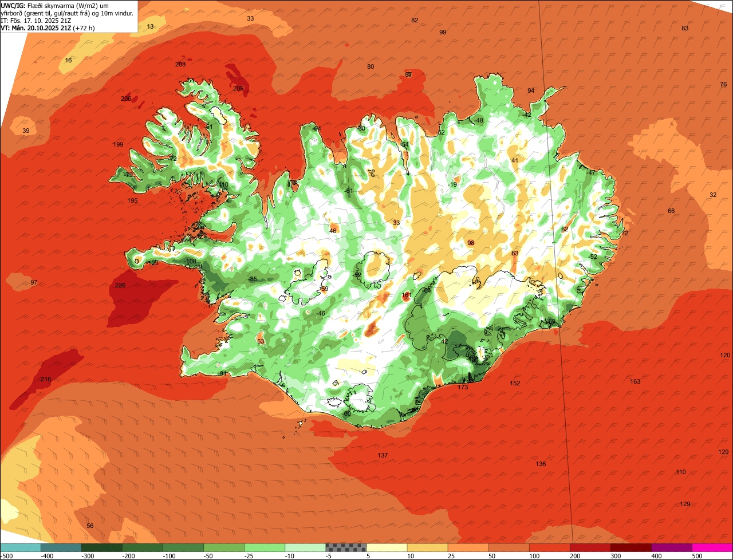The width and height of the screenshot is (733, 560).
Task: Click the map value 39
Action: click(26, 131)
